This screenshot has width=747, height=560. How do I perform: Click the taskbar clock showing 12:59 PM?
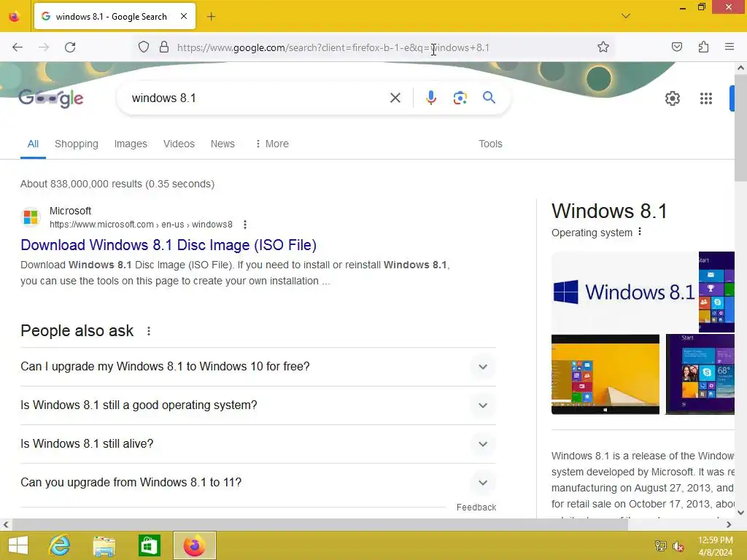(715, 545)
